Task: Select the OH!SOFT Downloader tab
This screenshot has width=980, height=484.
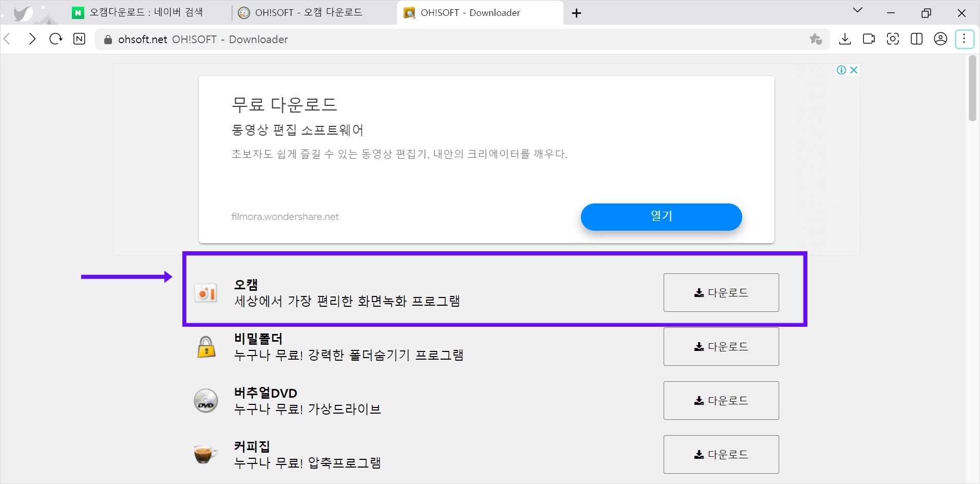Action: tap(480, 12)
